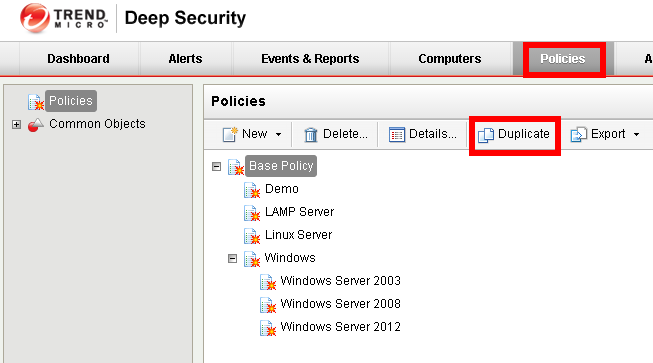
Task: Select the Linux Server policy
Action: (x=299, y=235)
